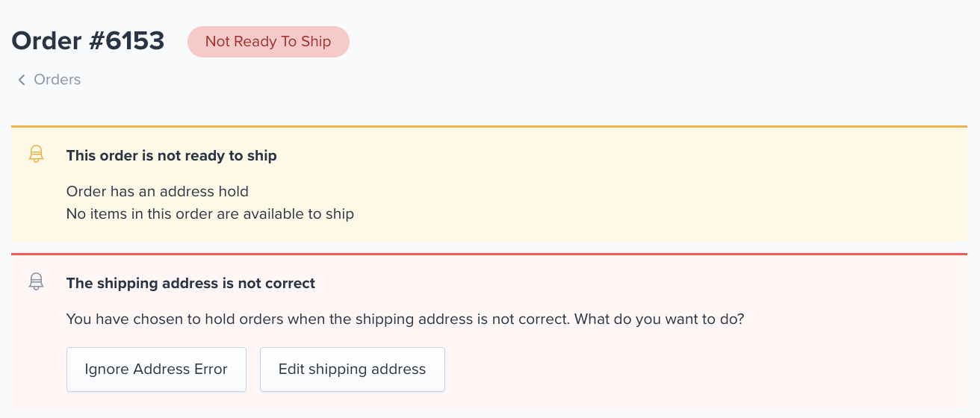The image size is (980, 418).
Task: Click 'The shipping address is not correct' heading
Action: coord(191,284)
